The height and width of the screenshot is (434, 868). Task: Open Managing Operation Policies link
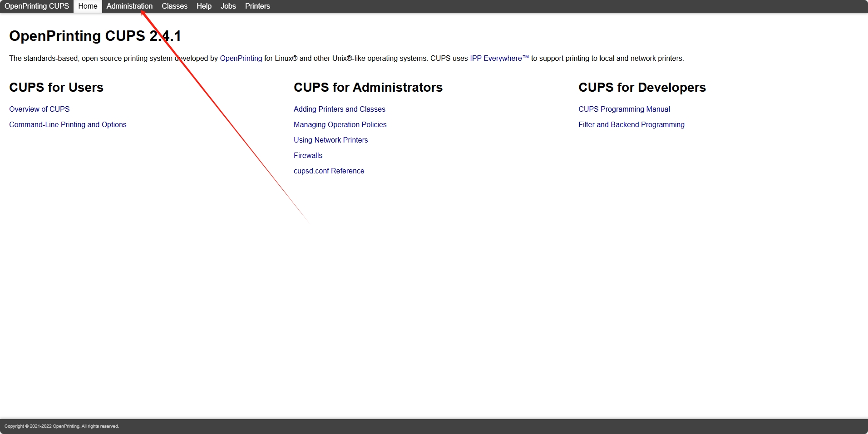(340, 124)
